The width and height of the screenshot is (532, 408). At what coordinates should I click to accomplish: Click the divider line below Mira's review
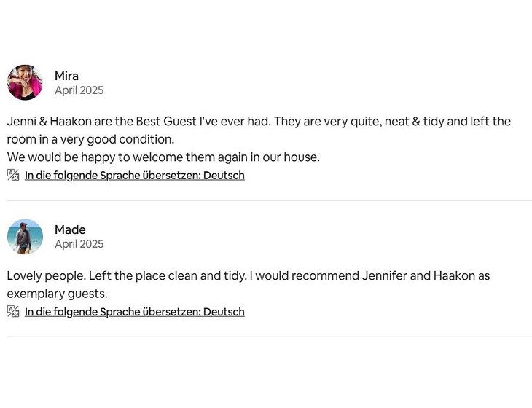tap(269, 200)
